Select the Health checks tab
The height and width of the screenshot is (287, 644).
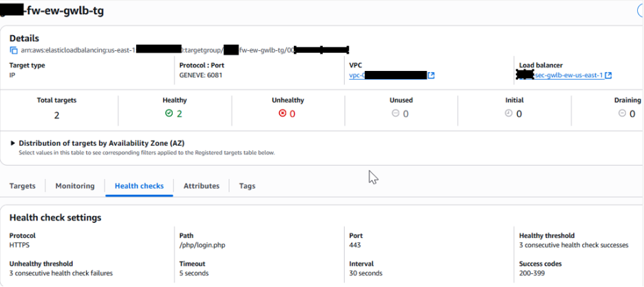[x=139, y=186]
